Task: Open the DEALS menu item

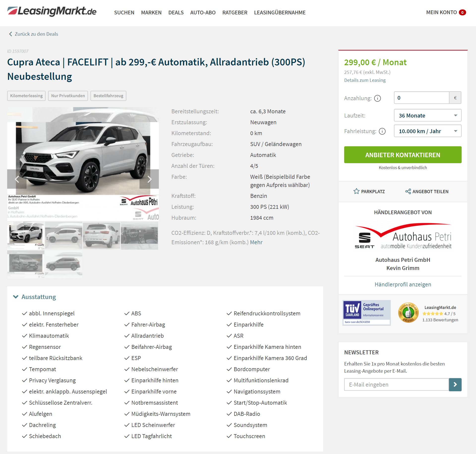Action: pyautogui.click(x=176, y=12)
